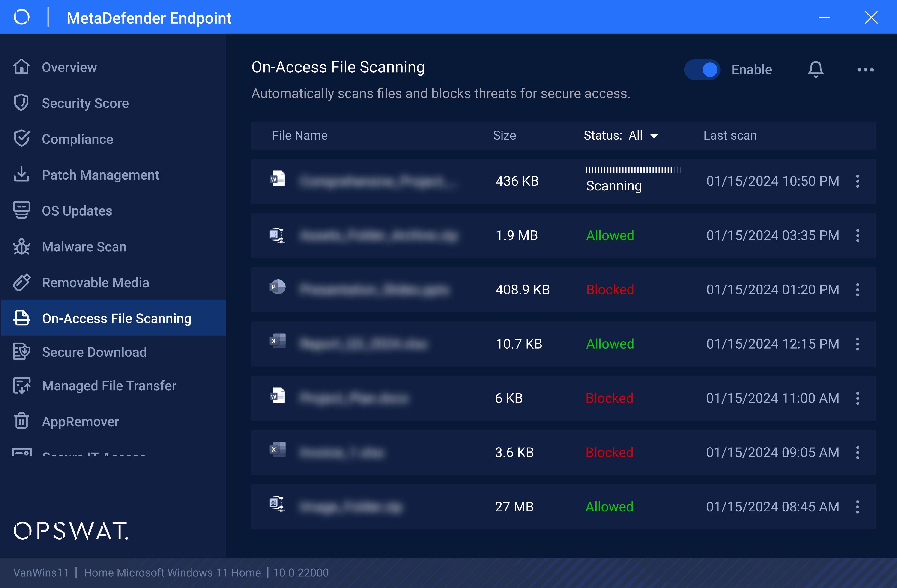Click the OPSWAT logo
Image resolution: width=897 pixels, height=588 pixels.
point(71,531)
